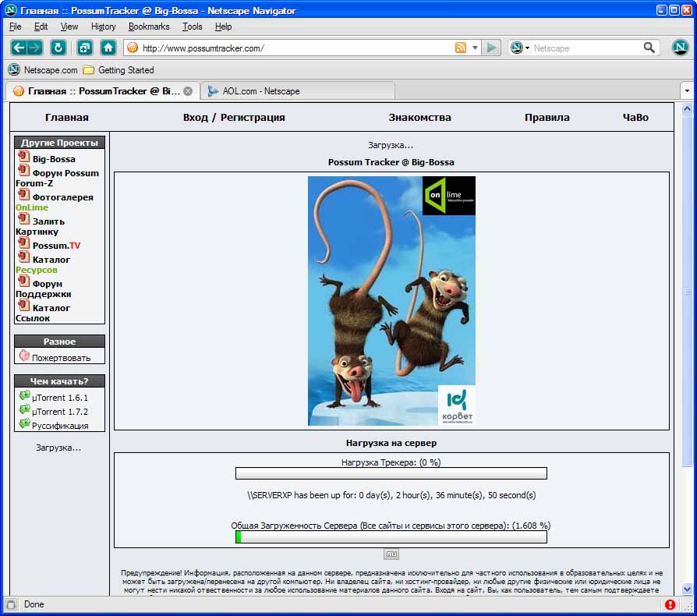Open the ЧаВо page

pos(635,117)
